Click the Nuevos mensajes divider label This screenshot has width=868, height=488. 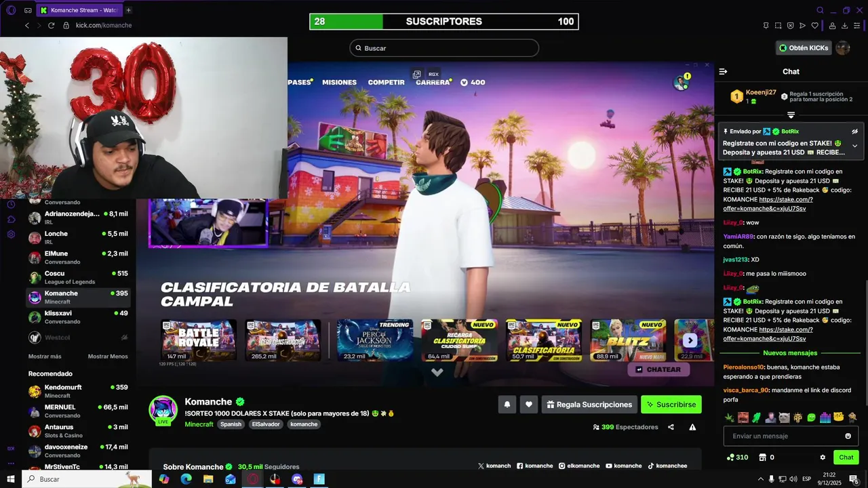coord(790,353)
